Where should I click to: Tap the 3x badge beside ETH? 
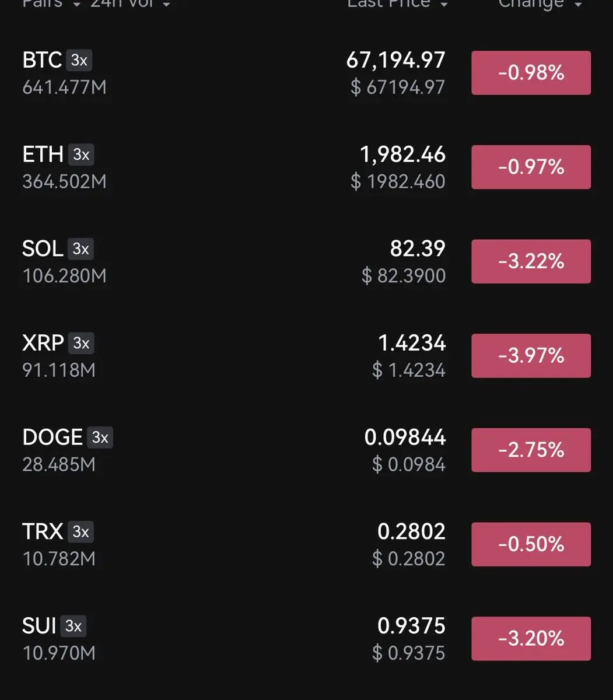click(81, 155)
